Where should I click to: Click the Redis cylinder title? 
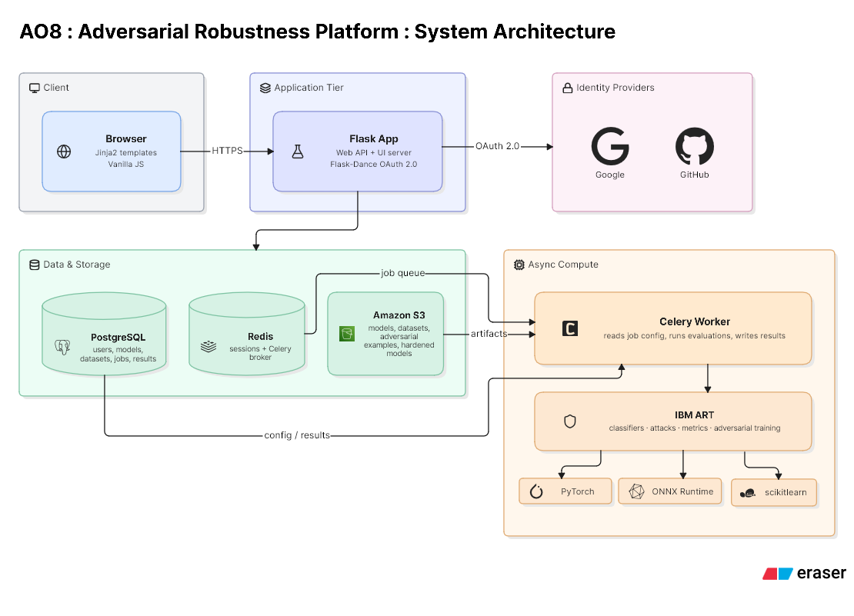click(x=260, y=336)
